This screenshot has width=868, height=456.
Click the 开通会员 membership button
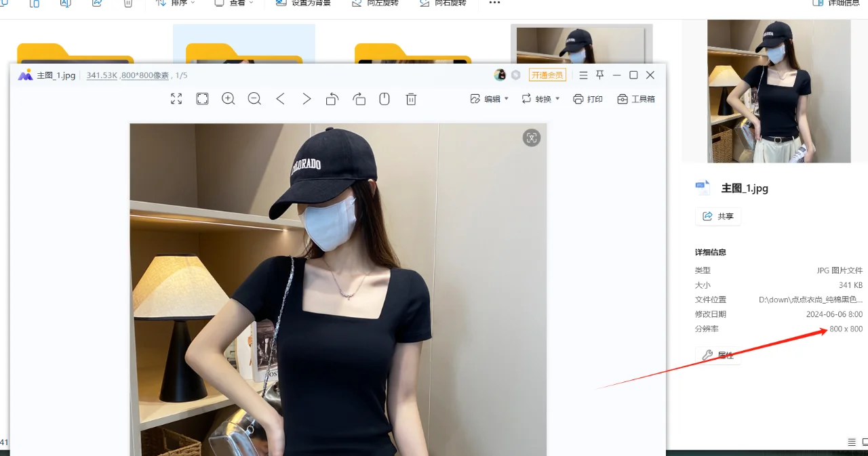(x=547, y=75)
